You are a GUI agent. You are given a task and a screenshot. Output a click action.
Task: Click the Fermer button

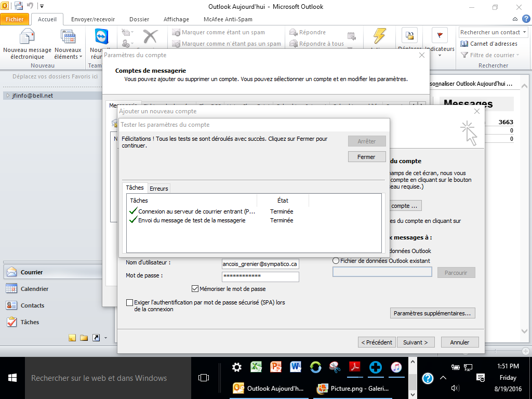tap(366, 157)
